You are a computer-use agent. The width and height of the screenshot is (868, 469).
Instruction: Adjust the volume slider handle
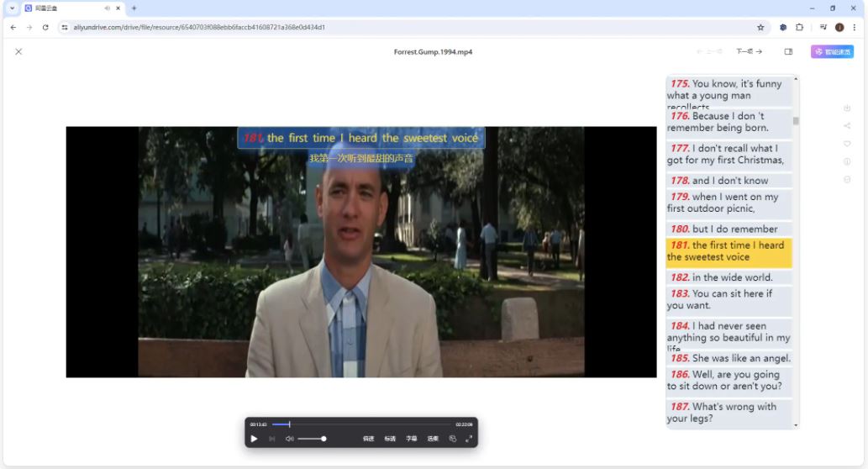click(324, 439)
